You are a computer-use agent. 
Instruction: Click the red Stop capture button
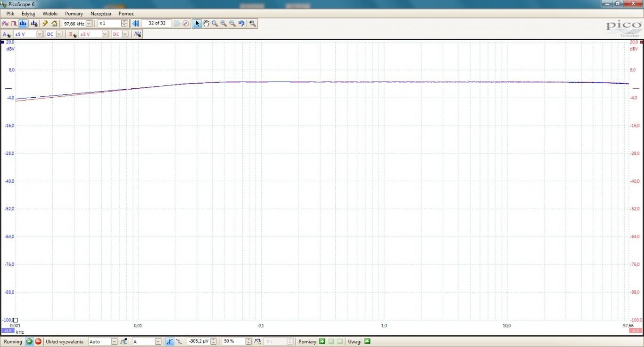pyautogui.click(x=38, y=341)
